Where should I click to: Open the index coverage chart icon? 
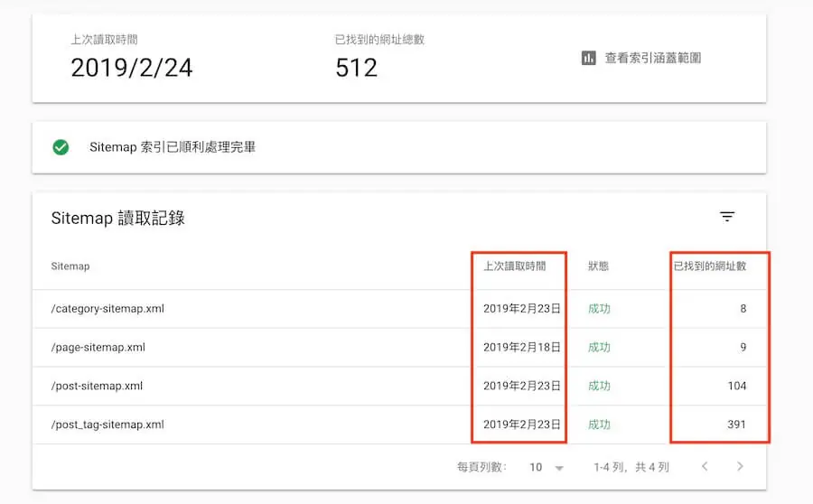588,58
